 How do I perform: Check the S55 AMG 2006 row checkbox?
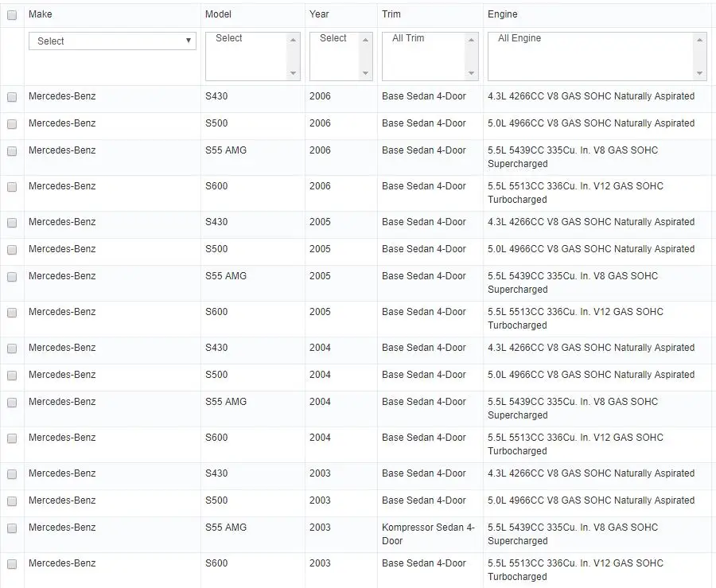pyautogui.click(x=12, y=150)
